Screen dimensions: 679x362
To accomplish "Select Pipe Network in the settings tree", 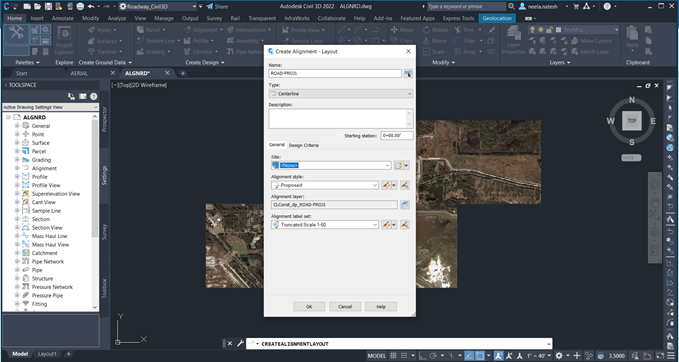I will point(48,262).
